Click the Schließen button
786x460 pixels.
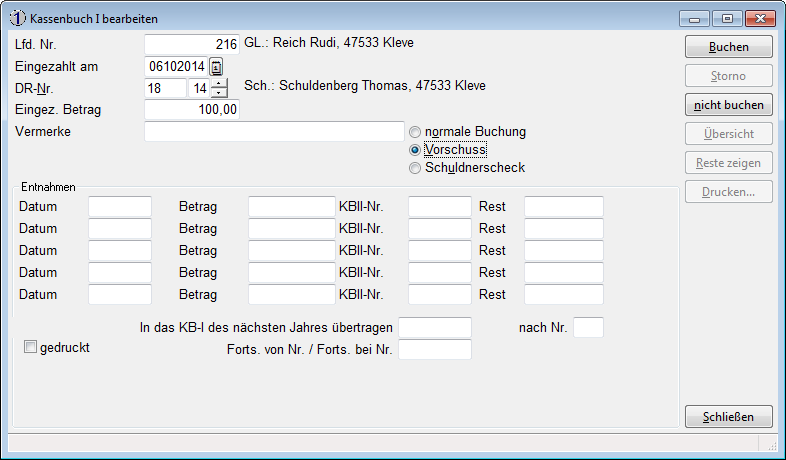[728, 416]
